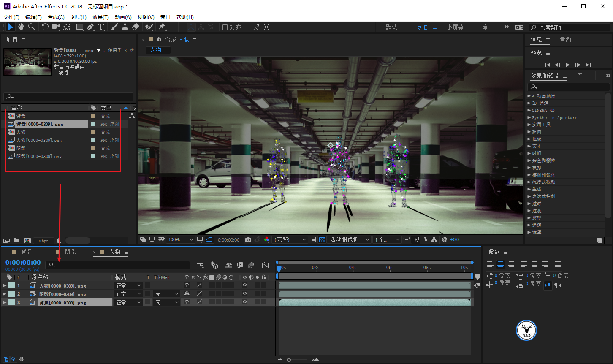
Task: Click the play button in 预览 panel
Action: pos(567,65)
